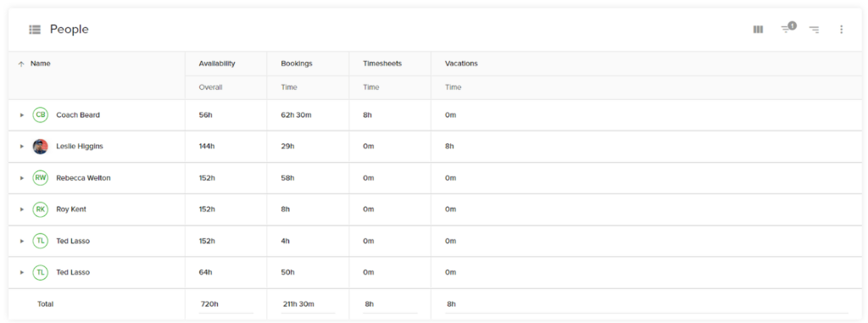Click Roy Kent's RK avatar
This screenshot has height=323, width=868.
(x=41, y=209)
